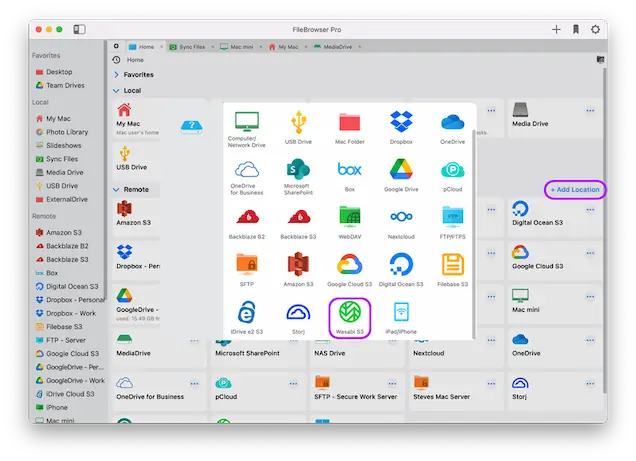Select ExternalDrive in sidebar
The width and height of the screenshot is (636, 461).
[62, 199]
